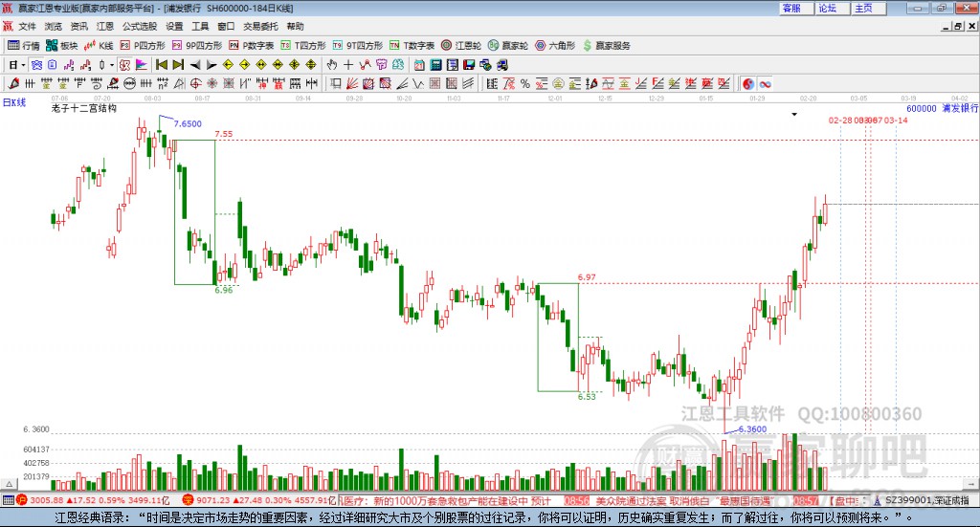Click the SZ399001 深证成指 status entry
This screenshot has width=980, height=527.
click(x=921, y=500)
